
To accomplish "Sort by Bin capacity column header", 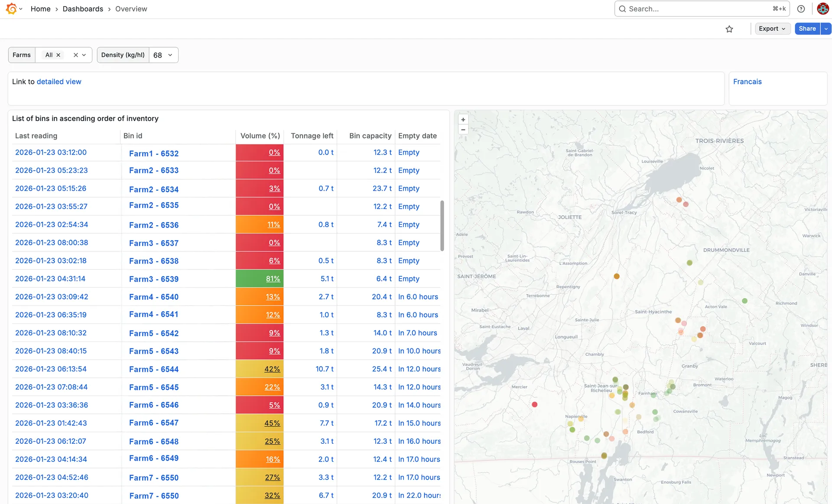I will [x=370, y=136].
